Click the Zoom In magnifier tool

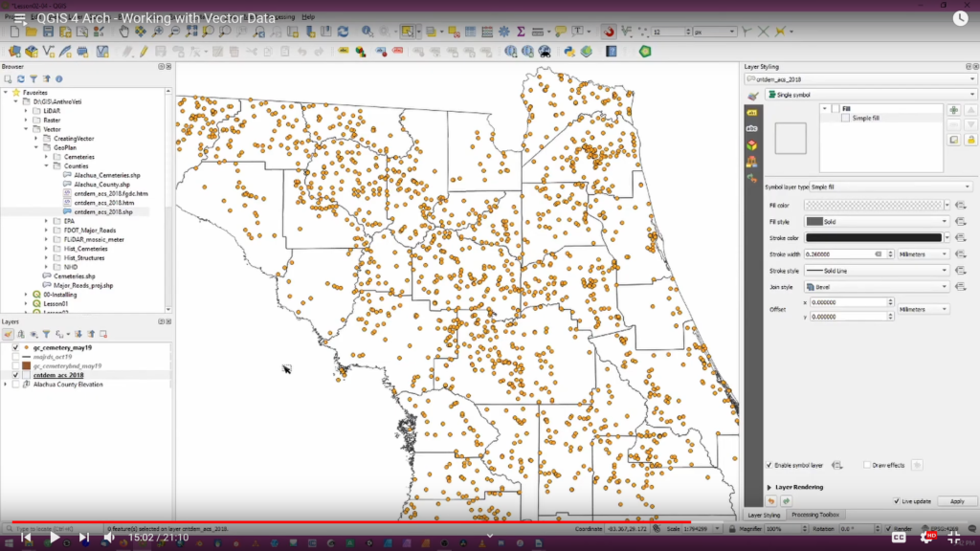158,32
